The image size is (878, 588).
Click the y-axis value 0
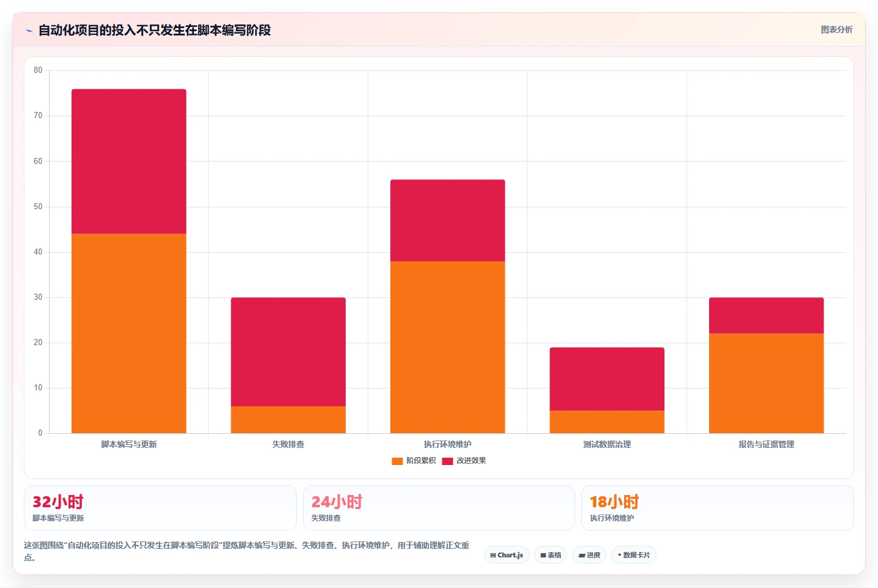click(x=40, y=433)
